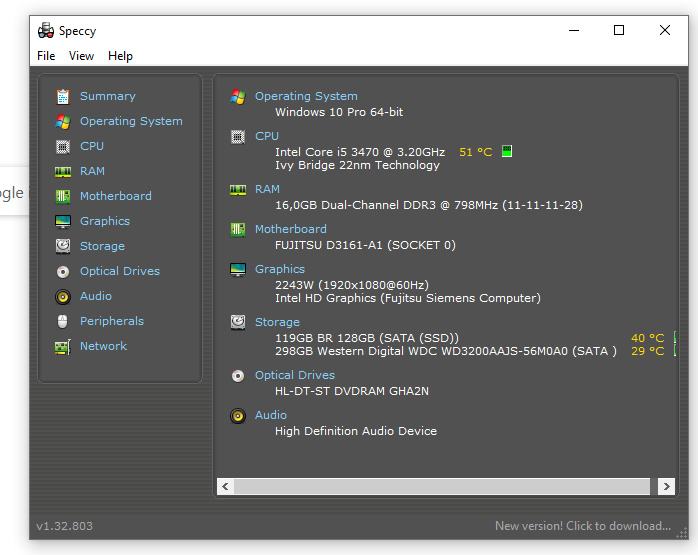Click the Network card icon in sidebar
The height and width of the screenshot is (555, 698).
tap(63, 347)
